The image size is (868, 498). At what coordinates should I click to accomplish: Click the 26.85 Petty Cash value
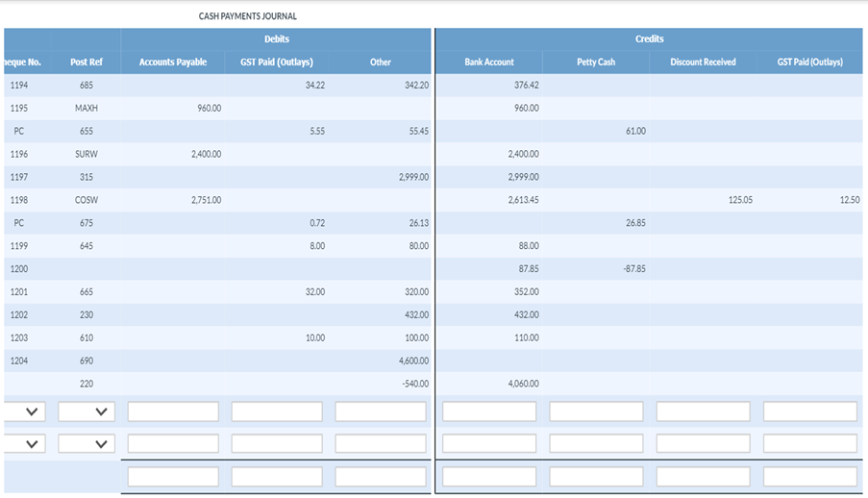[x=636, y=223]
